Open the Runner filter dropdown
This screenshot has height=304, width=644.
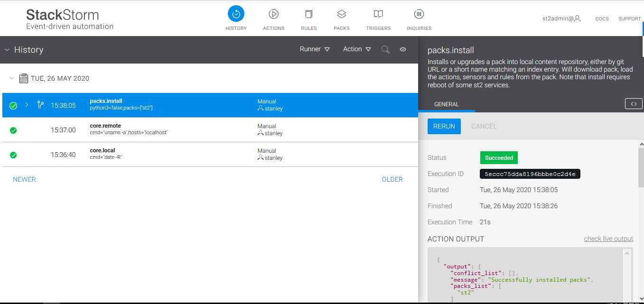tap(315, 49)
